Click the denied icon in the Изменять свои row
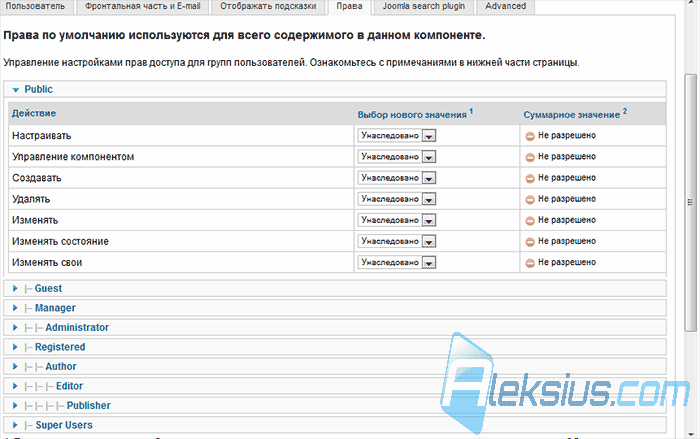The image size is (700, 439). pyautogui.click(x=530, y=263)
